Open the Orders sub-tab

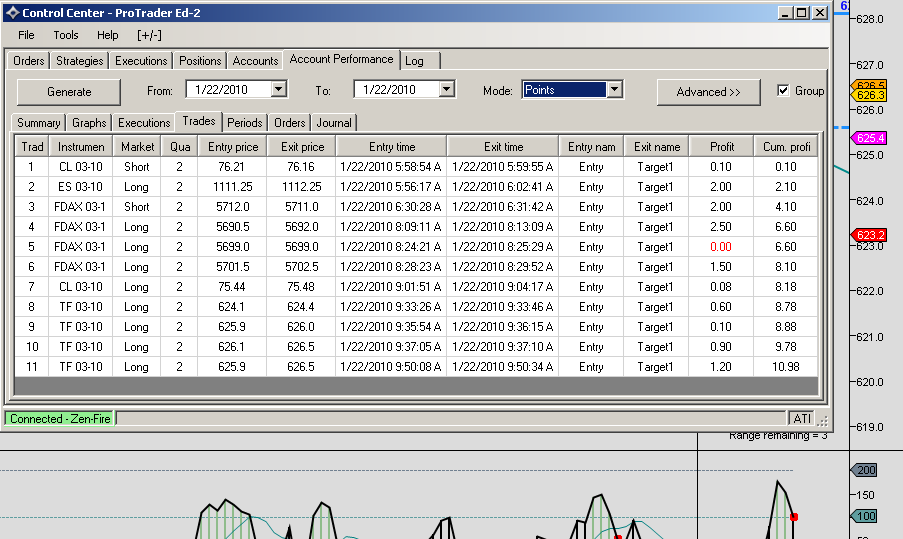coord(290,123)
